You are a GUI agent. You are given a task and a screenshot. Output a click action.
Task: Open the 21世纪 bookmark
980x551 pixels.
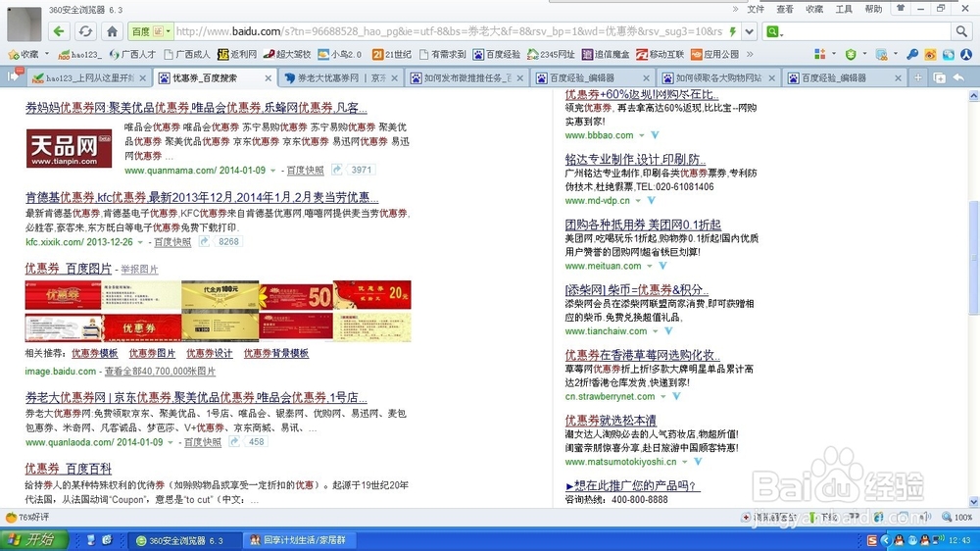point(391,54)
